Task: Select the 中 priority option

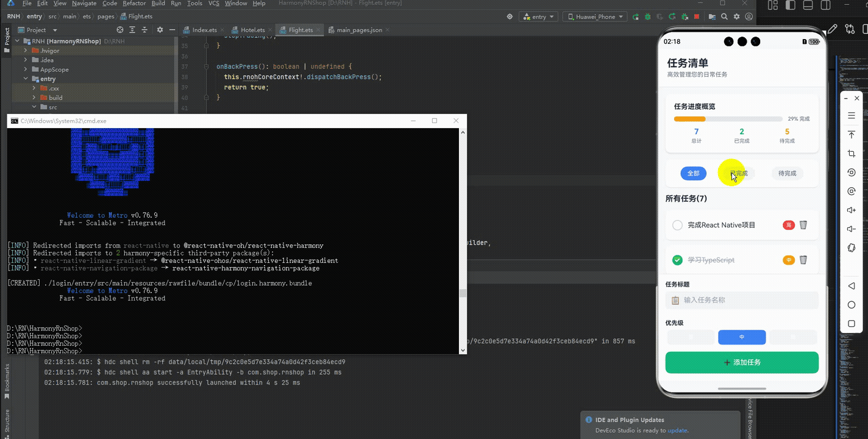Action: coord(742,337)
